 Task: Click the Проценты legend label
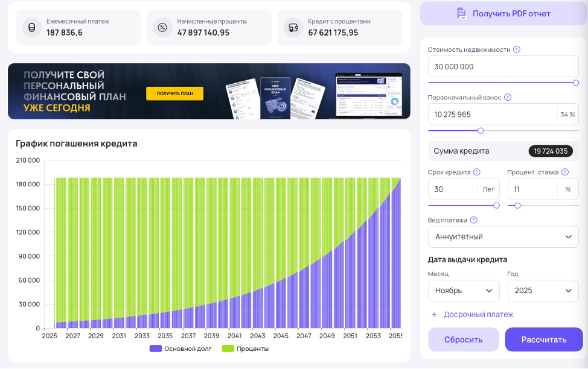[x=252, y=348]
